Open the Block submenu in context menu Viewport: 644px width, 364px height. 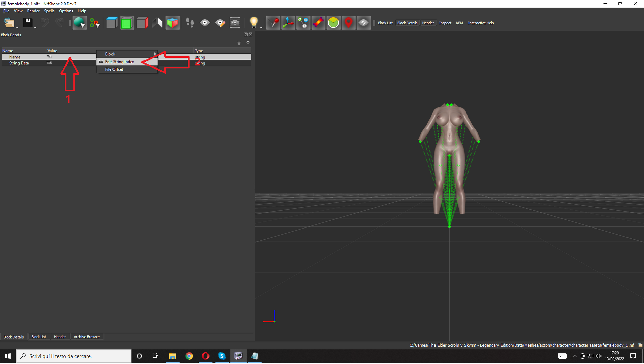[127, 54]
